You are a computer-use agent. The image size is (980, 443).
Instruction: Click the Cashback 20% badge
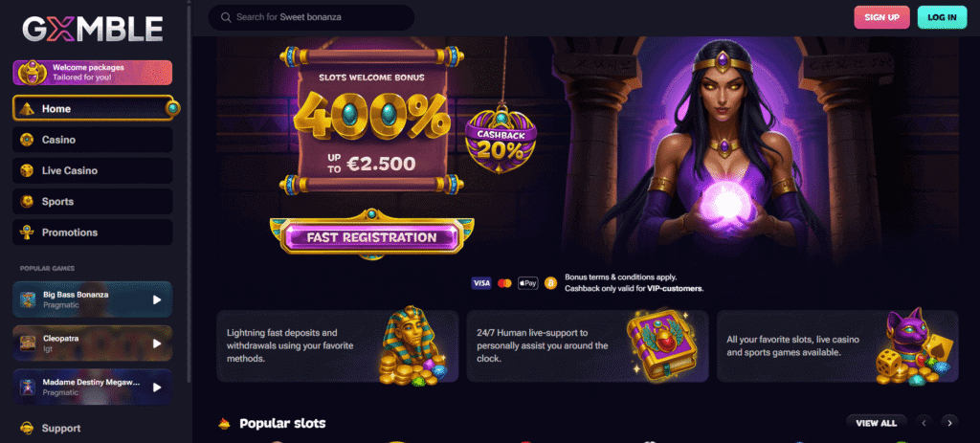click(x=500, y=143)
